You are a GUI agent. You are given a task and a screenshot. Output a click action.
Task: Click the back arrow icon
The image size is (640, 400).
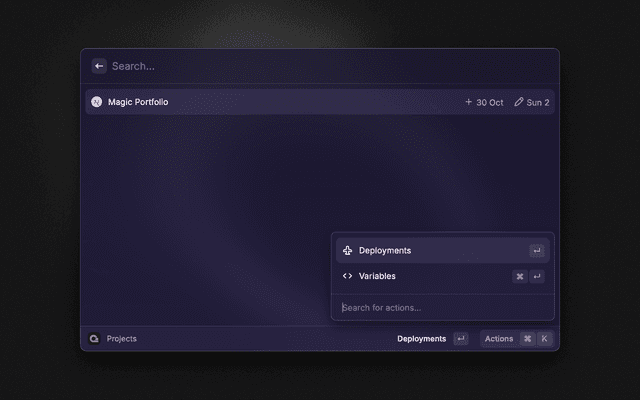point(99,66)
